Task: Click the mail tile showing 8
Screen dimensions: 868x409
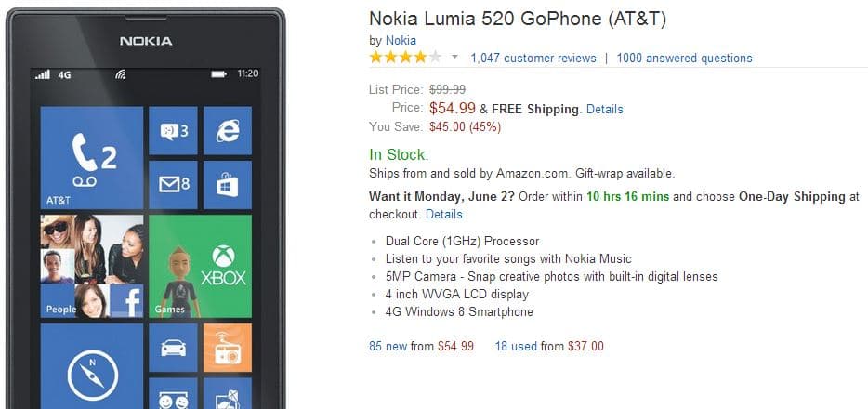Action: 173,185
